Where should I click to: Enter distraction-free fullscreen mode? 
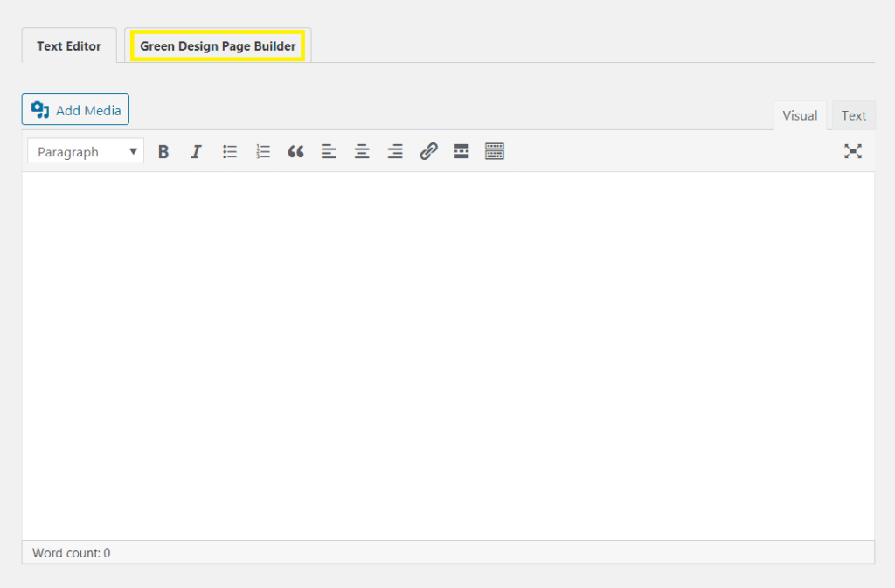(854, 151)
